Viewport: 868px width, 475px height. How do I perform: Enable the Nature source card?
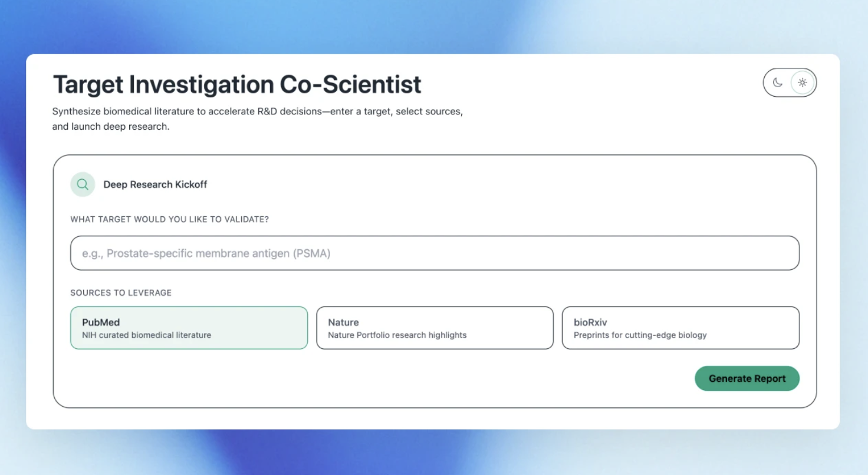point(435,328)
